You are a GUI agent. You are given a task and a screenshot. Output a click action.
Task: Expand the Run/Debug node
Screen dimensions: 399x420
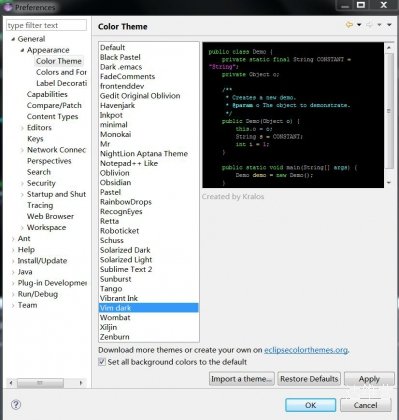click(13, 294)
